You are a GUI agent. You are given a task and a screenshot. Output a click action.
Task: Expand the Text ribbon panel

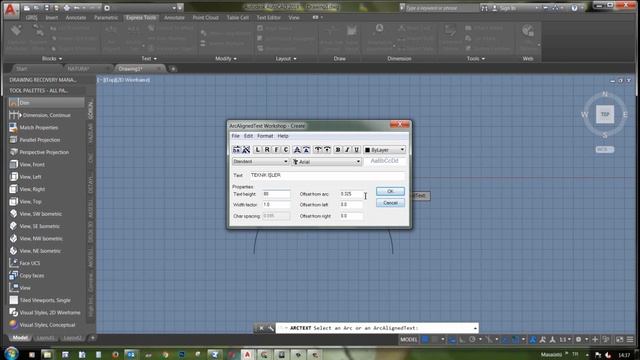[149, 59]
